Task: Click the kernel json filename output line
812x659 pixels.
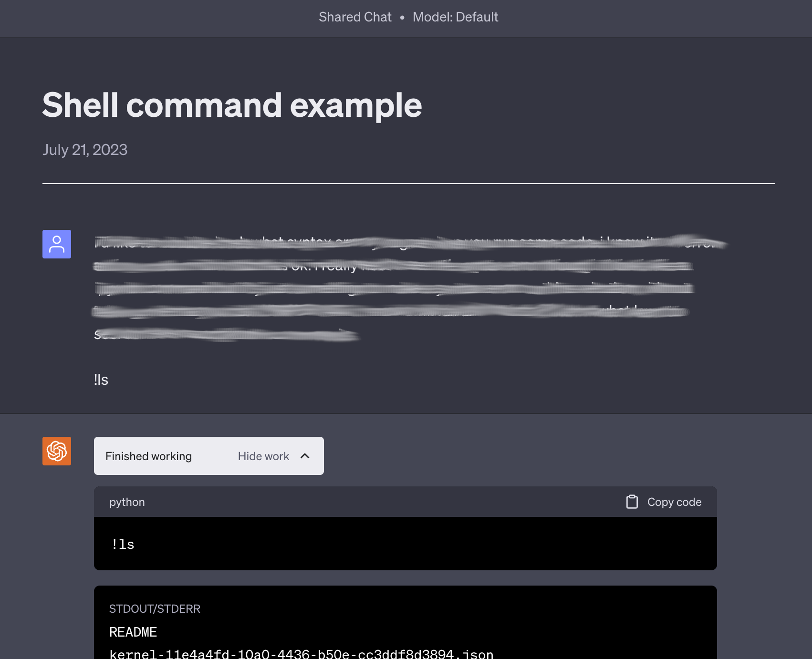Action: coord(302,654)
